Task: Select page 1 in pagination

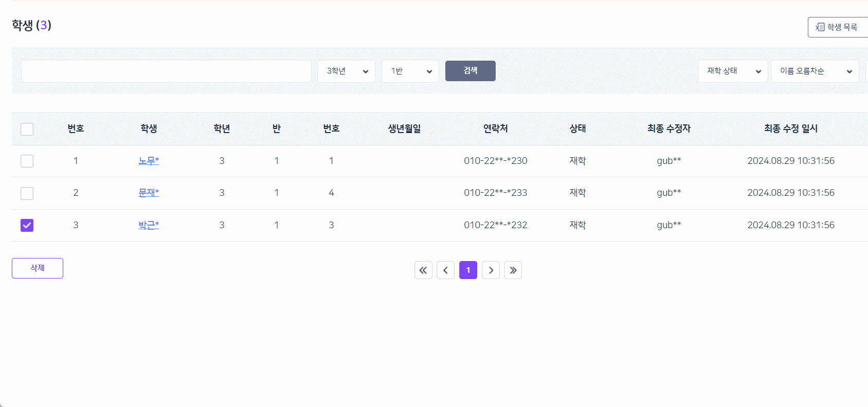Action: pos(468,270)
